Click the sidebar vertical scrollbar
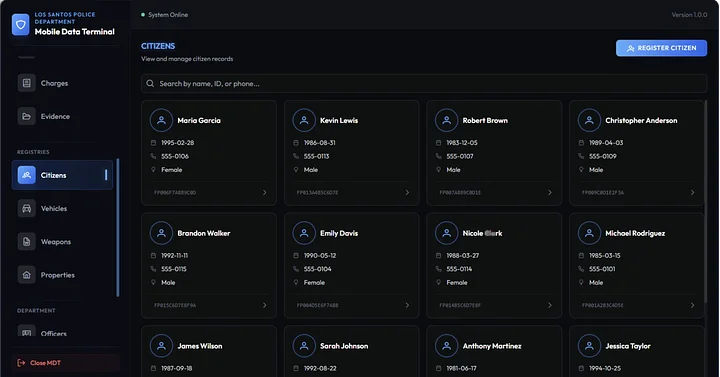 pos(118,228)
